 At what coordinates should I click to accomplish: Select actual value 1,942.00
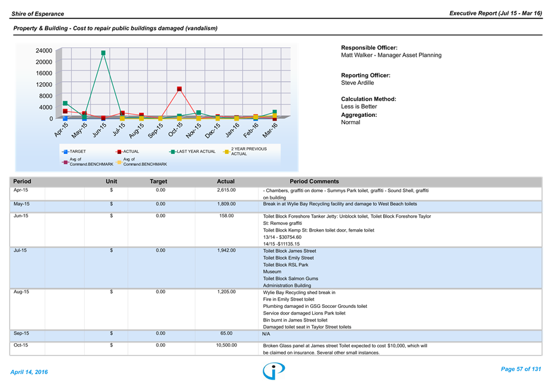(226, 250)
